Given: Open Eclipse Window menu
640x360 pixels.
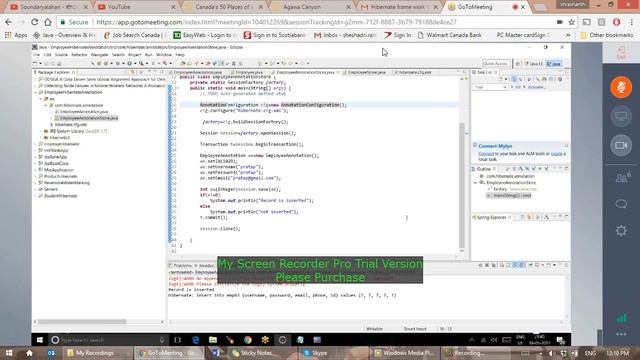Looking at the screenshot, I should (x=164, y=55).
